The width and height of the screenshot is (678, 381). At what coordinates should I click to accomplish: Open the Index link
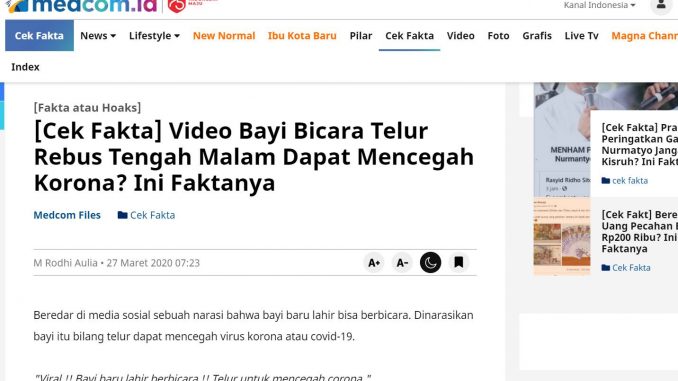[25, 67]
